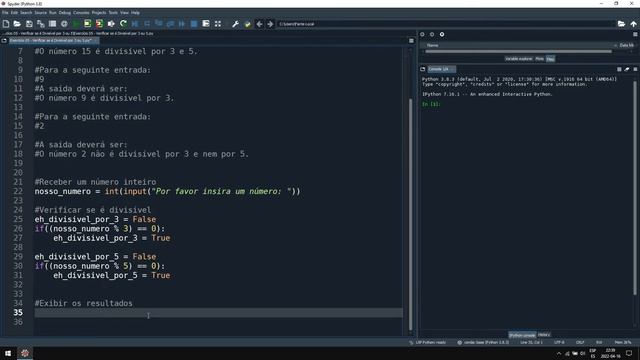The height and width of the screenshot is (360, 640).
Task: Start debugging the file
Action: coord(135,24)
